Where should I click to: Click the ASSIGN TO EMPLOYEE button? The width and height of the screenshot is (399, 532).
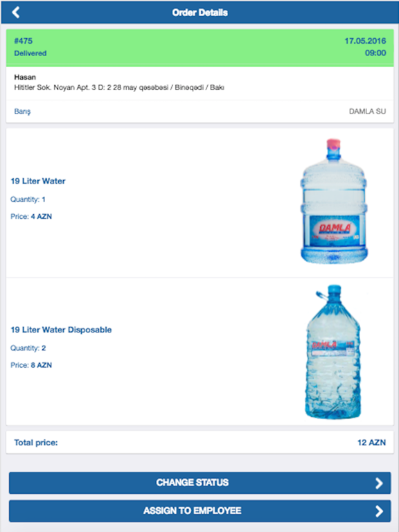click(199, 511)
